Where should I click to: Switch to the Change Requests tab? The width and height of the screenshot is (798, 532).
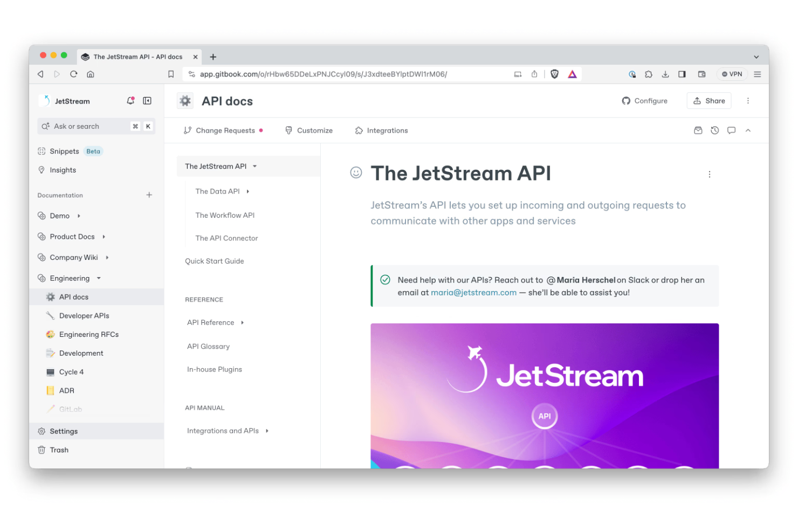(225, 130)
